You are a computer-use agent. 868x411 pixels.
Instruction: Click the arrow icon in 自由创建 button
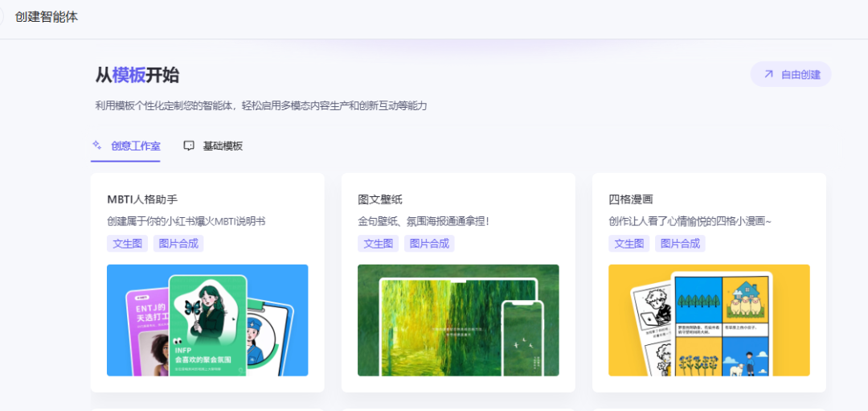pos(768,74)
